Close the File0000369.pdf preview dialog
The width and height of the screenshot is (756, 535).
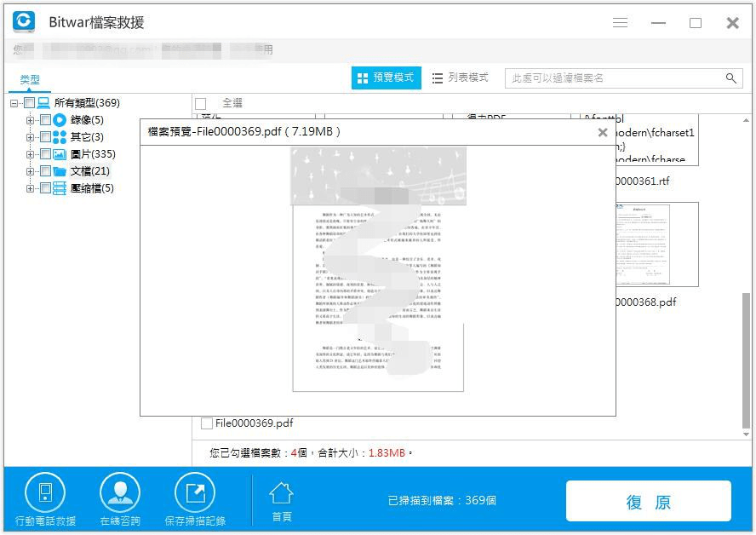point(603,132)
